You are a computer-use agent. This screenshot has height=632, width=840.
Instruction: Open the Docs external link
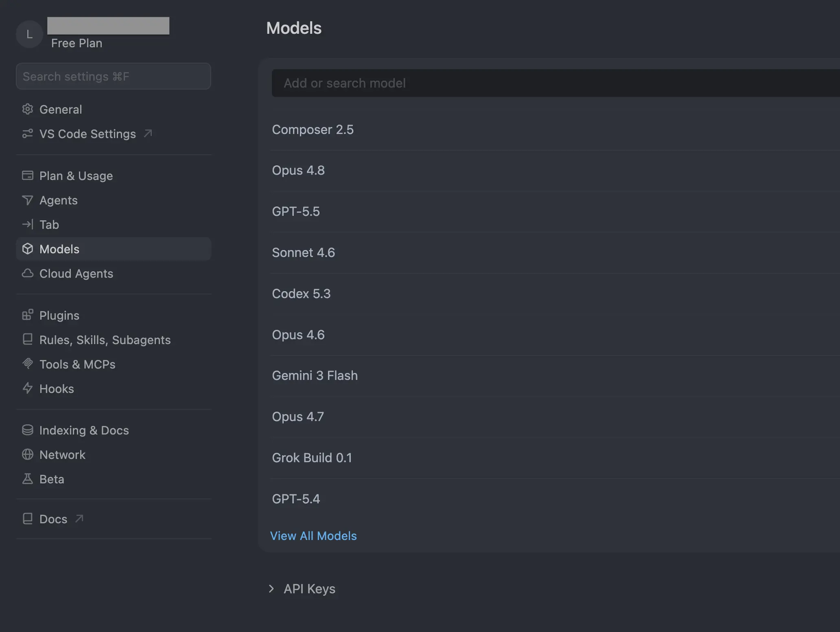point(114,519)
